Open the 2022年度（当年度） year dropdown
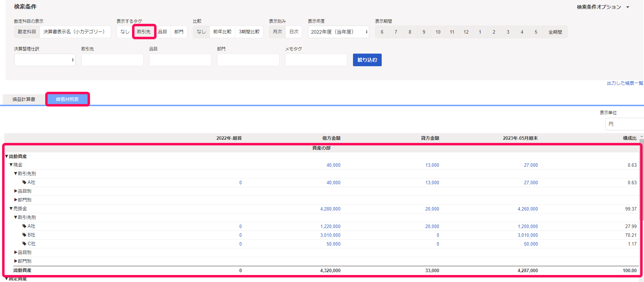This screenshot has width=644, height=282. [x=339, y=32]
